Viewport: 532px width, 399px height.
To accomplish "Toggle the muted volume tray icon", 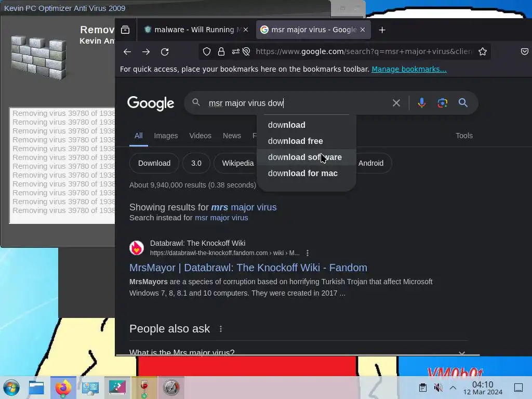I will [438, 388].
